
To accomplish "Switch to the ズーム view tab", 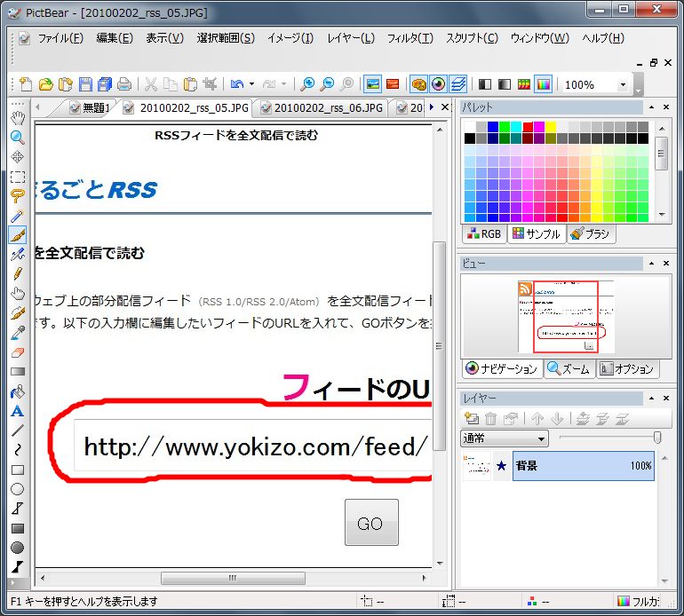I will click(569, 369).
